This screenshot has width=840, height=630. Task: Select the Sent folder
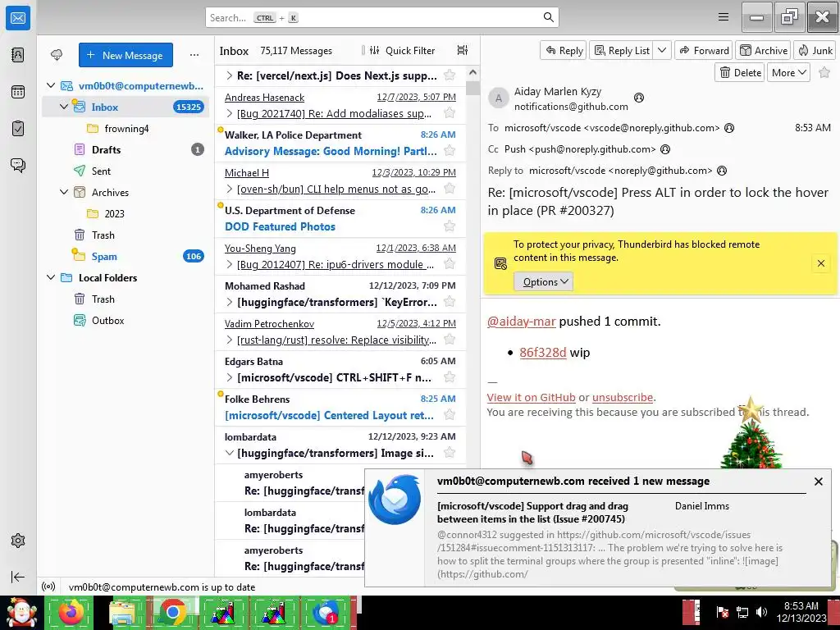tap(126, 171)
